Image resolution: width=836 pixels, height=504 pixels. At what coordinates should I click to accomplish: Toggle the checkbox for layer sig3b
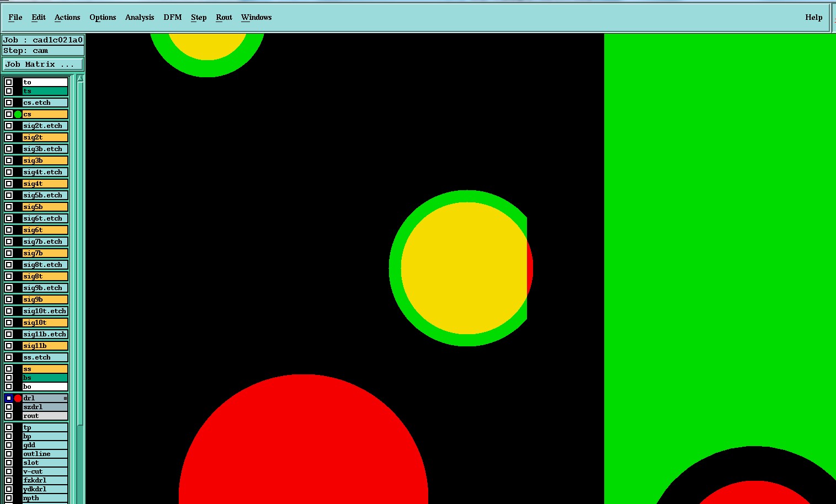click(x=9, y=160)
